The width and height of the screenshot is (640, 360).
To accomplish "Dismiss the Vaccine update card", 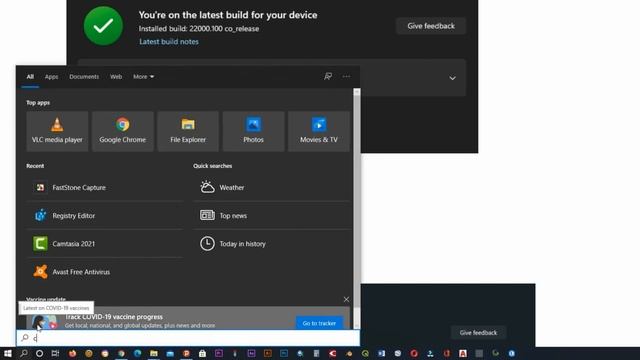I will click(346, 300).
